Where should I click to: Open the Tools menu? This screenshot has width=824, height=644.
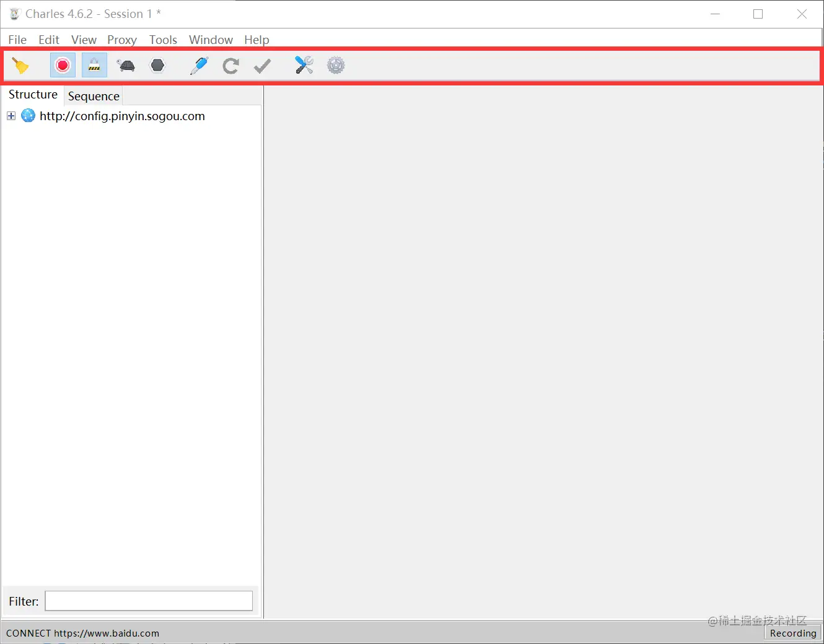click(x=163, y=40)
